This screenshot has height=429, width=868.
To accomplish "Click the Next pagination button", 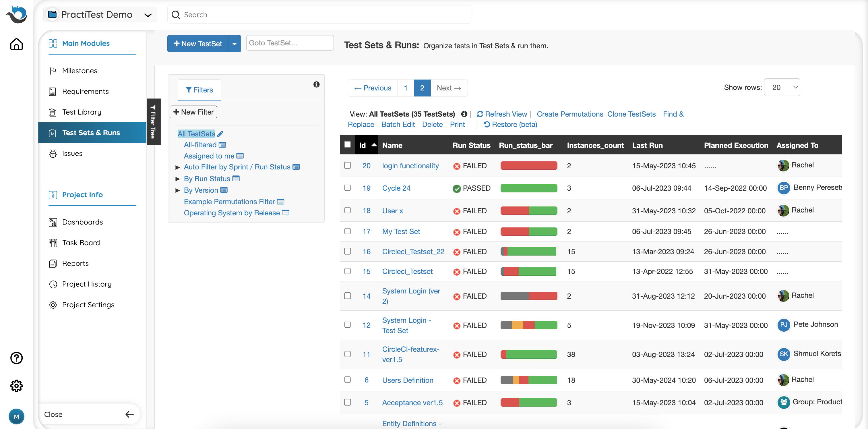I will click(449, 88).
